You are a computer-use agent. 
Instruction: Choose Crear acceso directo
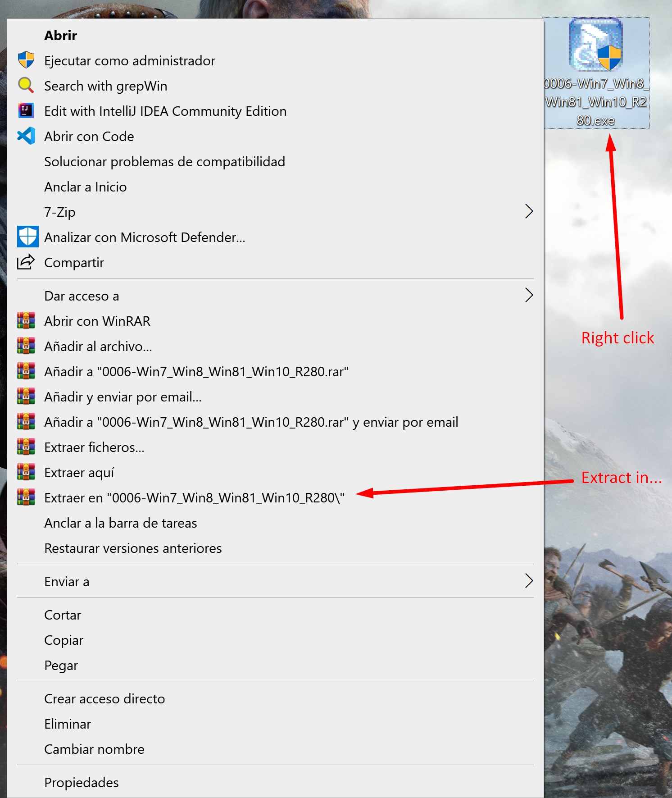[x=275, y=698]
